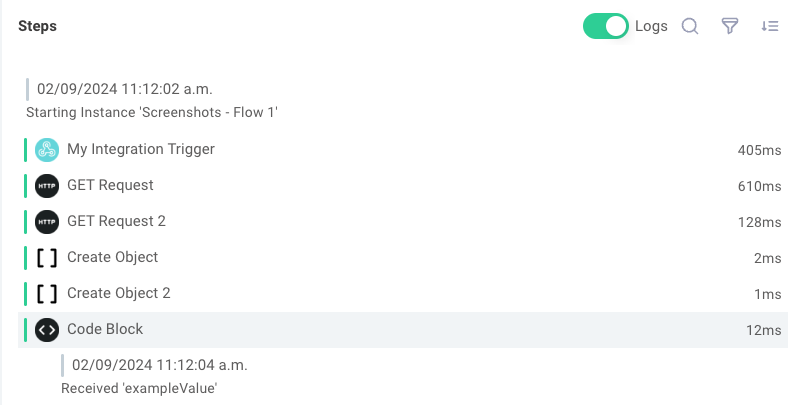Screen dimensions: 802x405
Task: Select the My Integration Trigger step
Action: coord(403,150)
